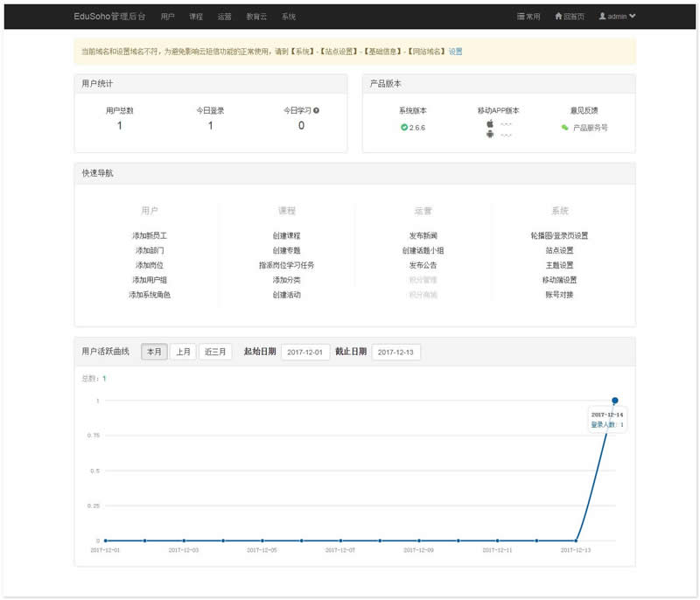Click the 起始日期 date input field
The width and height of the screenshot is (700, 600).
pos(305,352)
